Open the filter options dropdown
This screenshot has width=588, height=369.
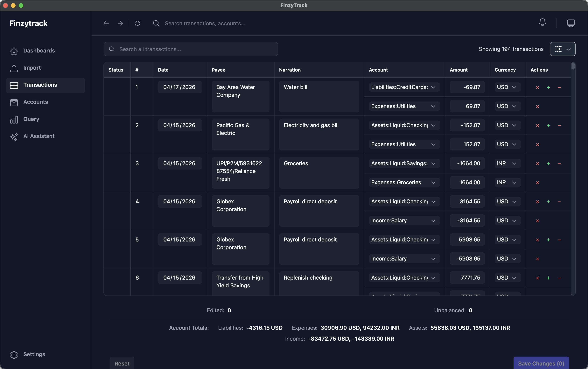click(x=562, y=49)
